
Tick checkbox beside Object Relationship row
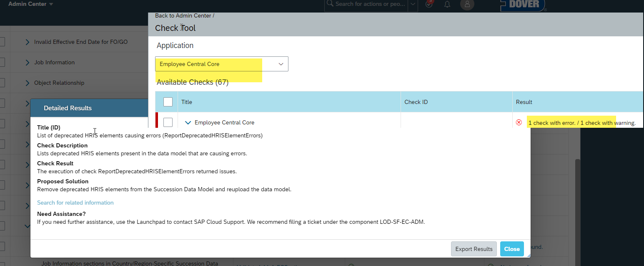pyautogui.click(x=2, y=83)
